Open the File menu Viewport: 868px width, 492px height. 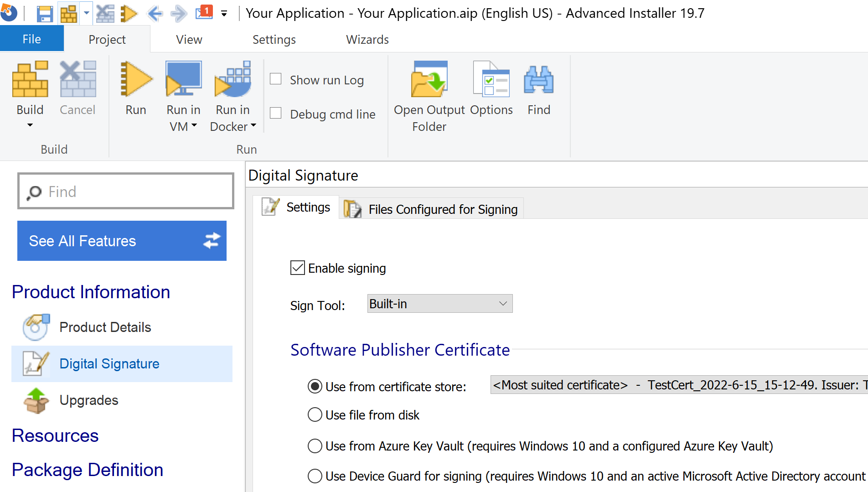tap(32, 39)
